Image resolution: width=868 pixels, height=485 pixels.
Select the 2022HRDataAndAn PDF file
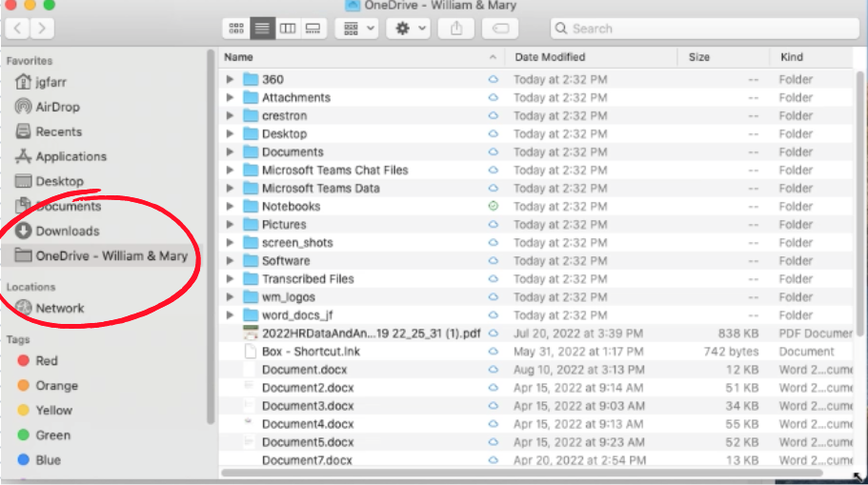[x=371, y=333]
